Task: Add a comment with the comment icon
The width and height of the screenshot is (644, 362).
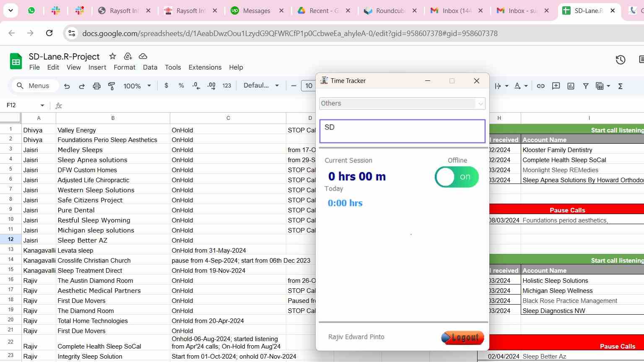Action: 556,86
